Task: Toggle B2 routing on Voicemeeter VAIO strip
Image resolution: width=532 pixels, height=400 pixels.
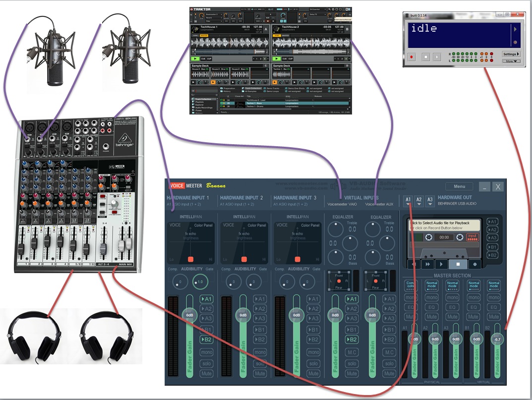Action: 352,339
